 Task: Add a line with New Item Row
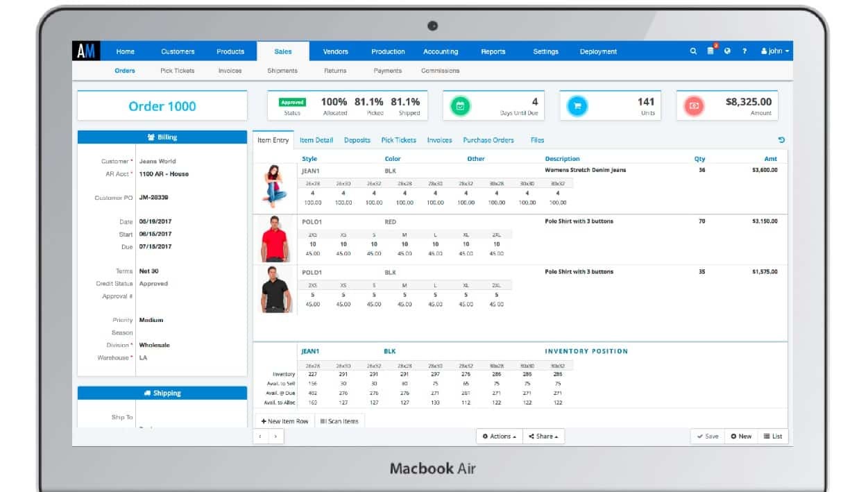[x=285, y=421]
